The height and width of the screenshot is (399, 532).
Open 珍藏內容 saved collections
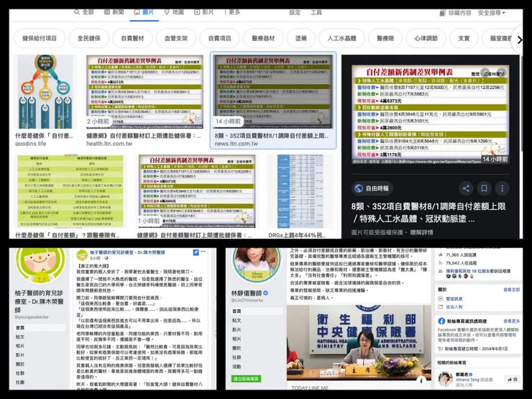(x=455, y=13)
